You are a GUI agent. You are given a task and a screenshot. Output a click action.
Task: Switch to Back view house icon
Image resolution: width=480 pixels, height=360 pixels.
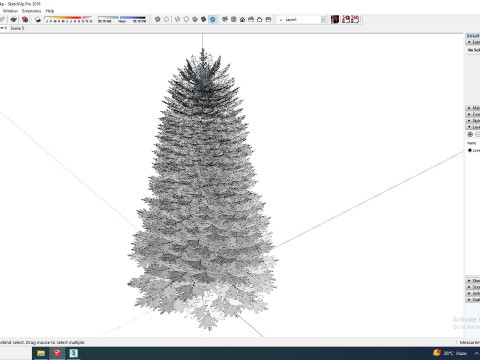click(x=260, y=19)
